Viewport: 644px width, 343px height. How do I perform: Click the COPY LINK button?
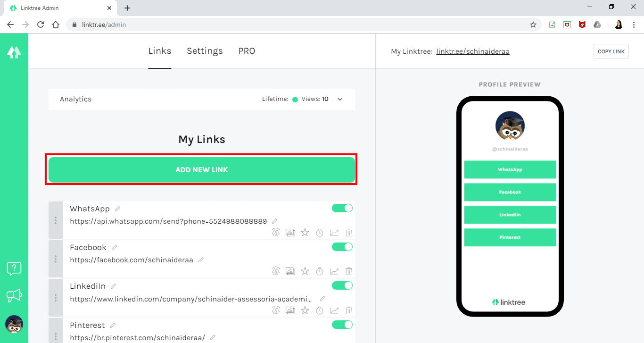[x=611, y=51]
